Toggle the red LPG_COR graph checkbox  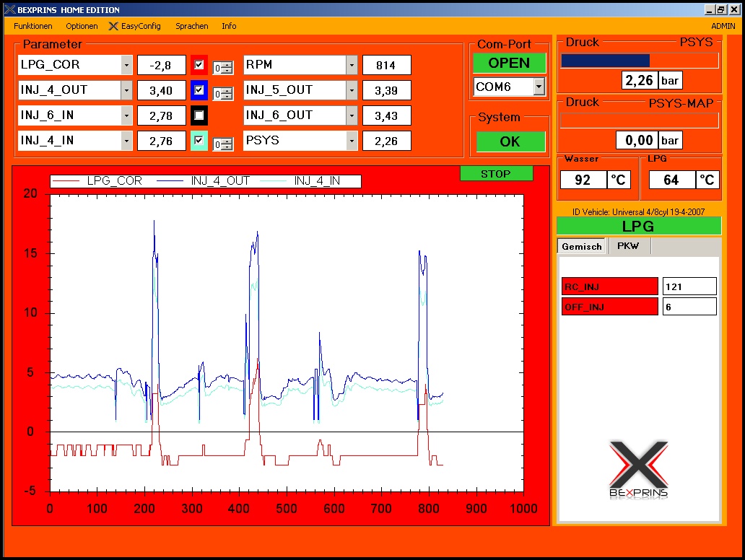199,65
